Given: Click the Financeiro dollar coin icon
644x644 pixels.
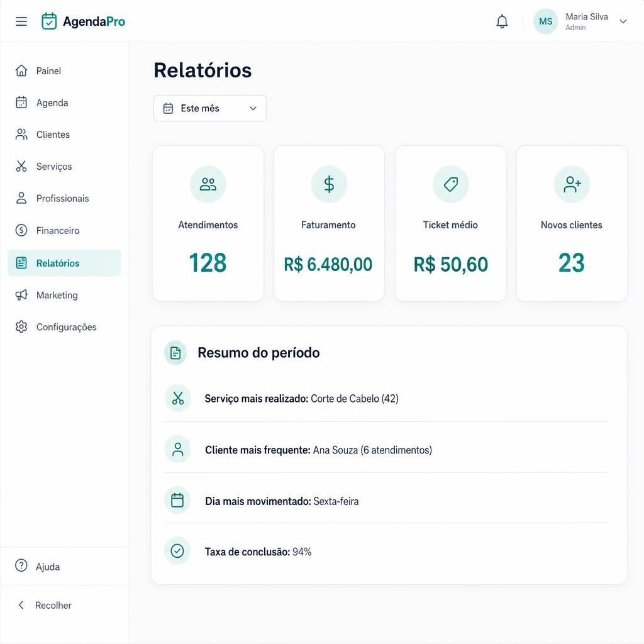Looking at the screenshot, I should tap(21, 230).
